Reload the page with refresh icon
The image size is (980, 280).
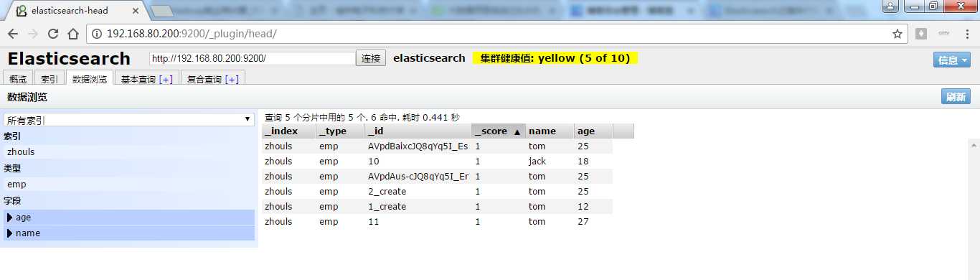[x=53, y=34]
